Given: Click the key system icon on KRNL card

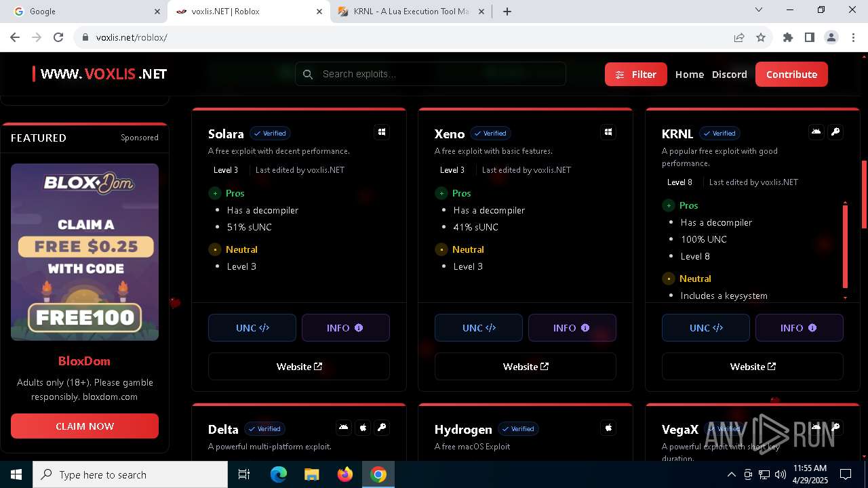Looking at the screenshot, I should pyautogui.click(x=835, y=131).
